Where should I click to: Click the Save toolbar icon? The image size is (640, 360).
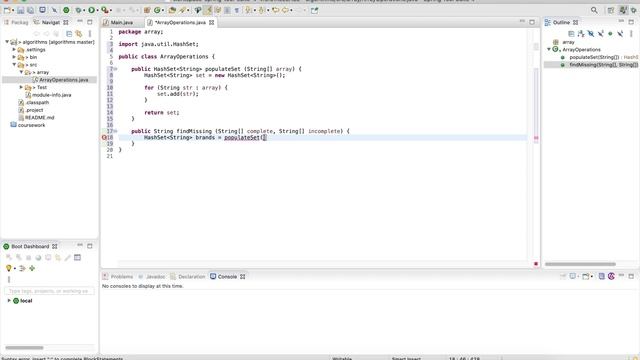[20, 10]
